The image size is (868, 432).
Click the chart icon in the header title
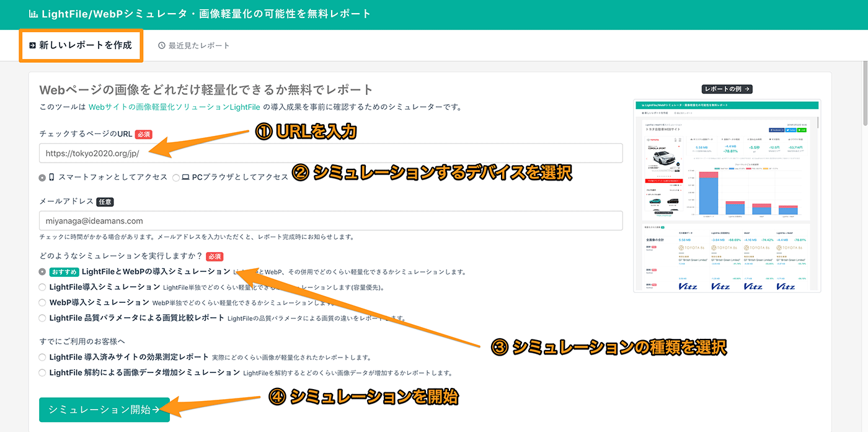coord(33,14)
